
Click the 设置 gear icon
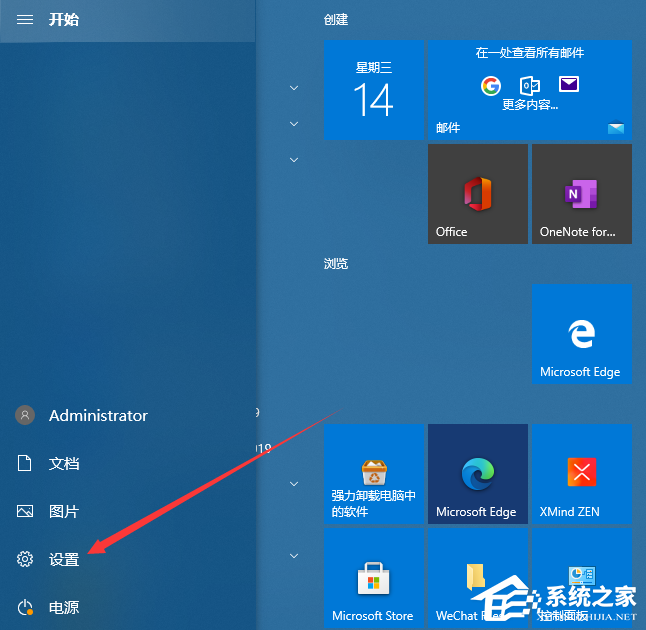pos(25,559)
